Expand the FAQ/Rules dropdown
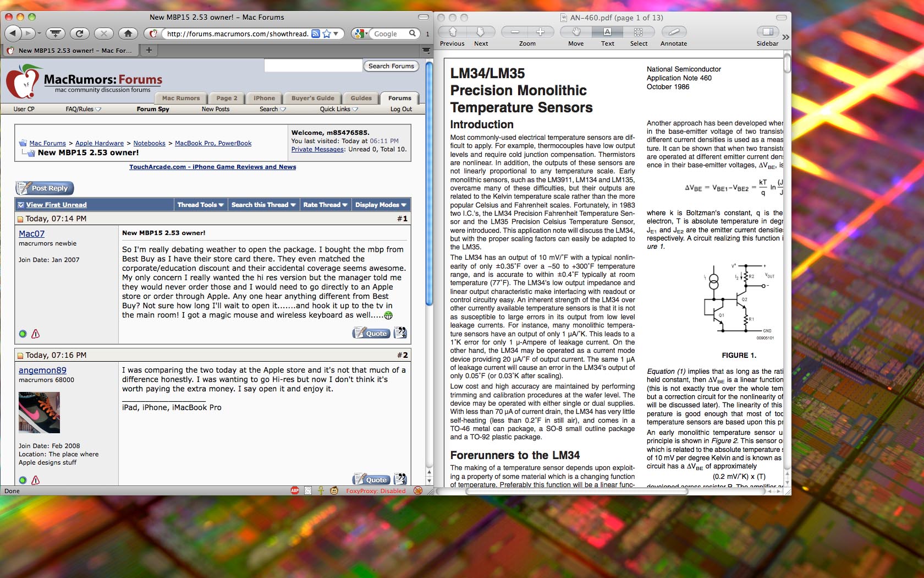Viewport: 924px width, 578px height. click(98, 109)
